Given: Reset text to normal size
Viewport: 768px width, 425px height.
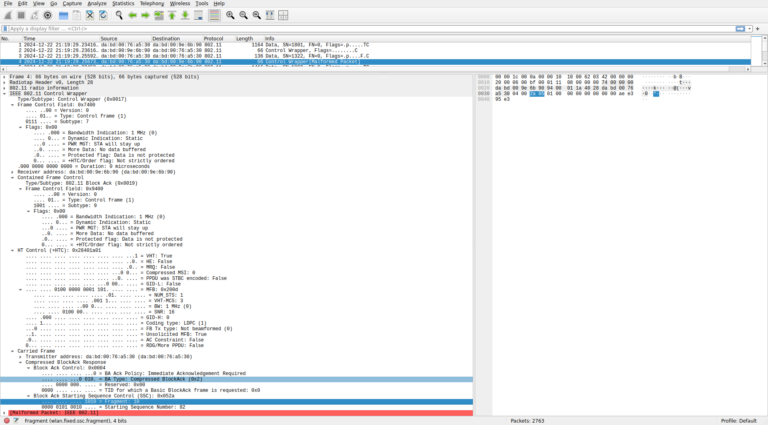Looking at the screenshot, I should pyautogui.click(x=257, y=15).
